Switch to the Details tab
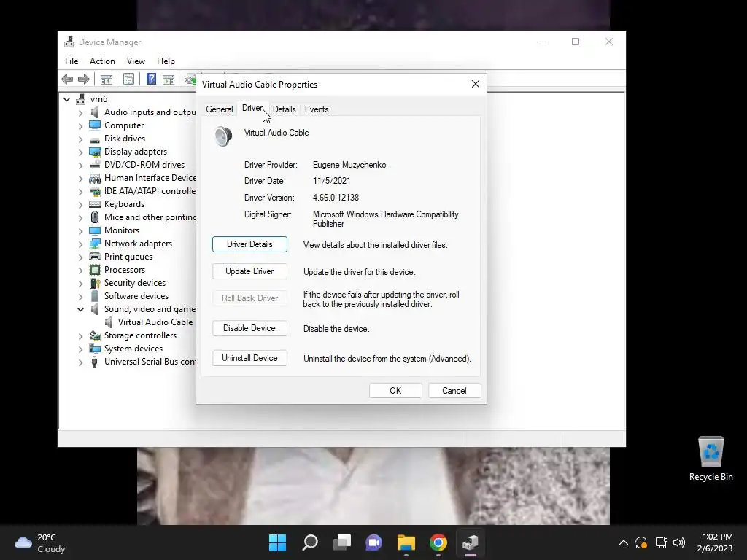747x560 pixels. click(284, 109)
